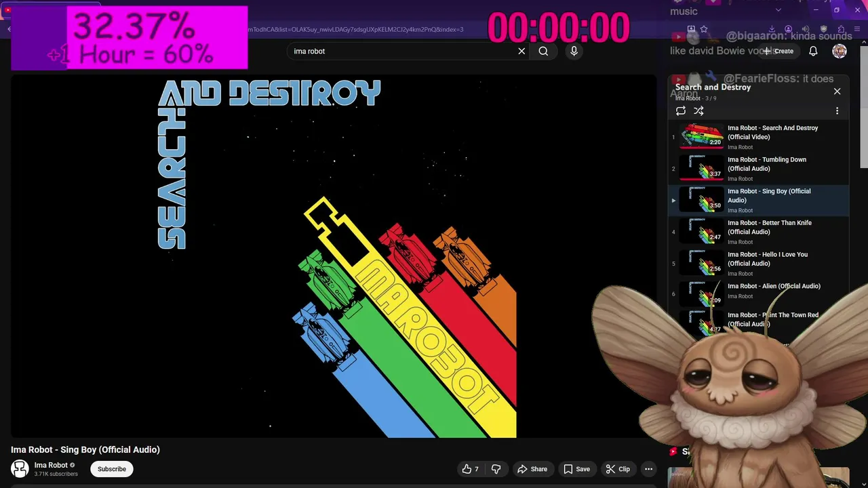Open Ima Robot channel name link
This screenshot has width=868, height=488.
(x=51, y=465)
